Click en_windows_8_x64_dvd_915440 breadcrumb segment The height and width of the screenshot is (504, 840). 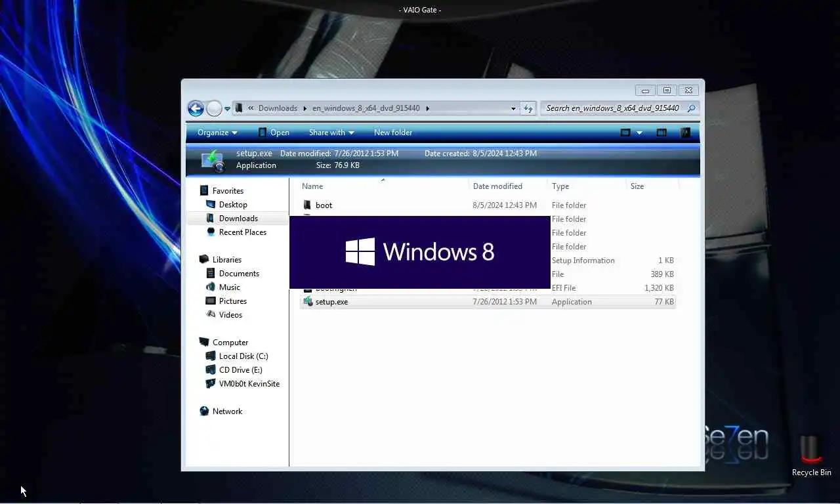tap(366, 108)
